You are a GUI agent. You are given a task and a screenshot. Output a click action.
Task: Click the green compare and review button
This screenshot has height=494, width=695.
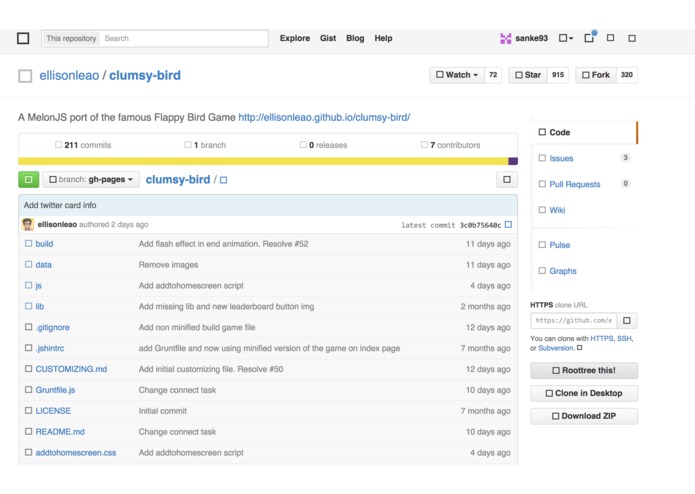pos(29,179)
